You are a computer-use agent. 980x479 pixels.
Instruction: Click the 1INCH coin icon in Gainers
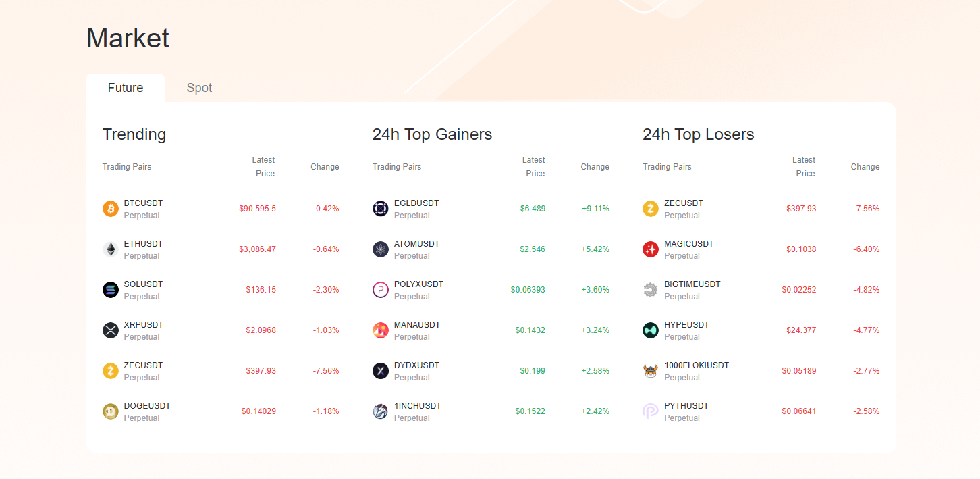coord(381,411)
